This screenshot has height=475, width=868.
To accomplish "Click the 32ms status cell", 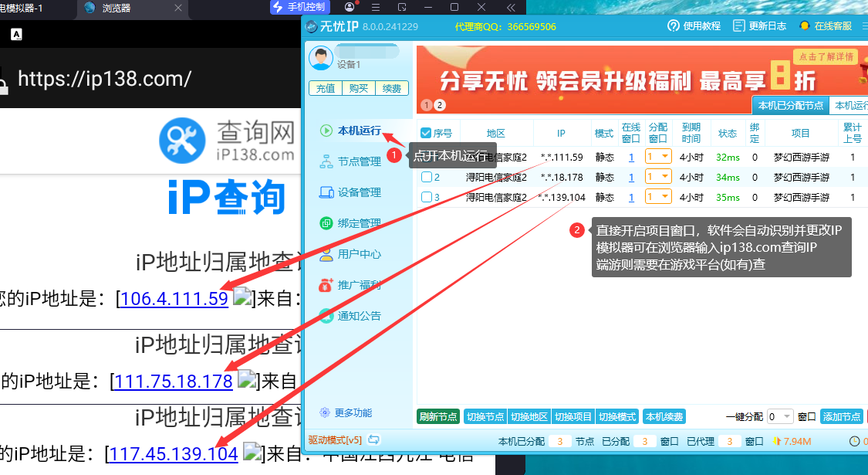I will point(728,158).
